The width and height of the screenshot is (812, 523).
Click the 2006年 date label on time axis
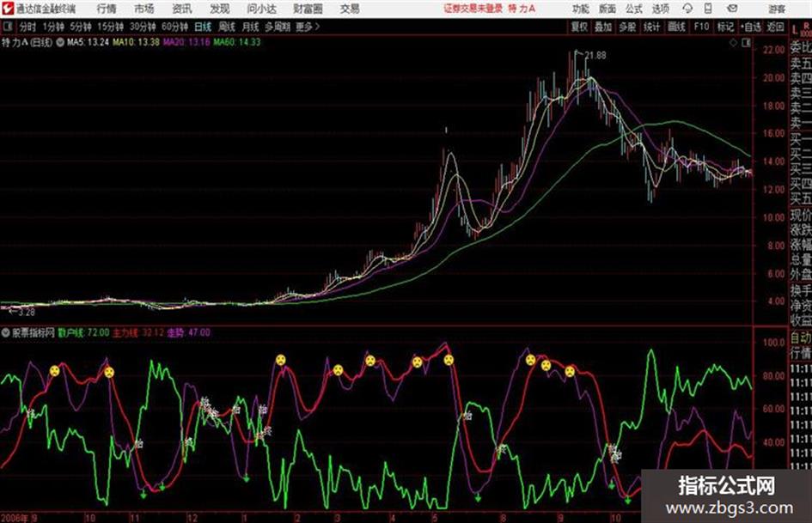coord(15,518)
